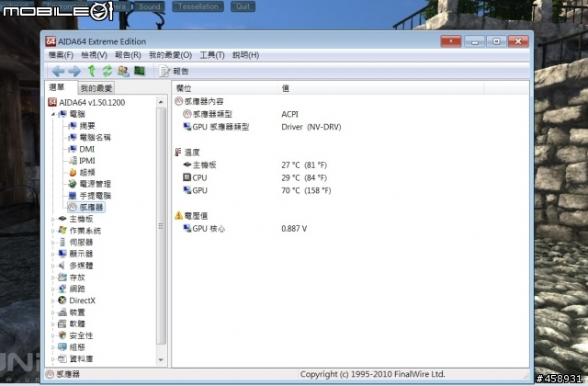Image resolution: width=588 pixels, height=386 pixels.
Task: Click the 資料庫 database icon in tree
Action: click(62, 358)
